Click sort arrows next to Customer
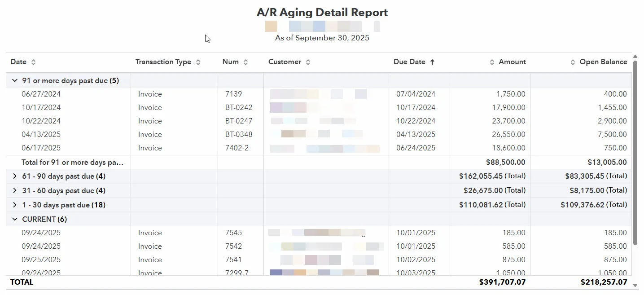The image size is (644, 295). tap(308, 62)
